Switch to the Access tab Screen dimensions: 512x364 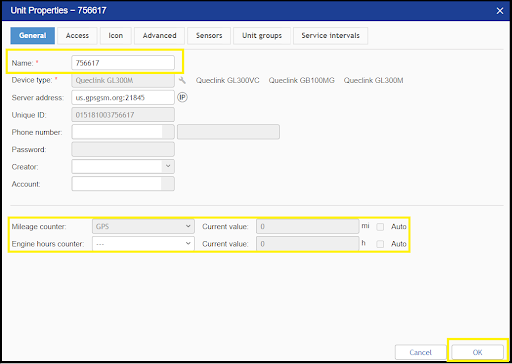pos(77,36)
